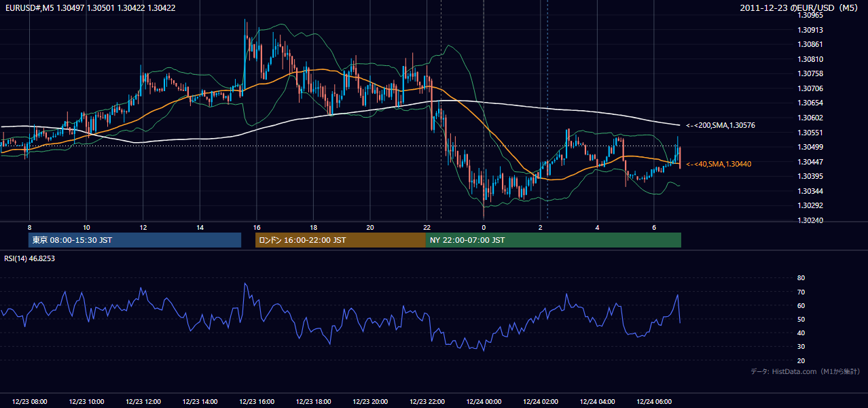Click the HistData.com data source credit
The height and width of the screenshot is (408, 868).
coord(806,371)
